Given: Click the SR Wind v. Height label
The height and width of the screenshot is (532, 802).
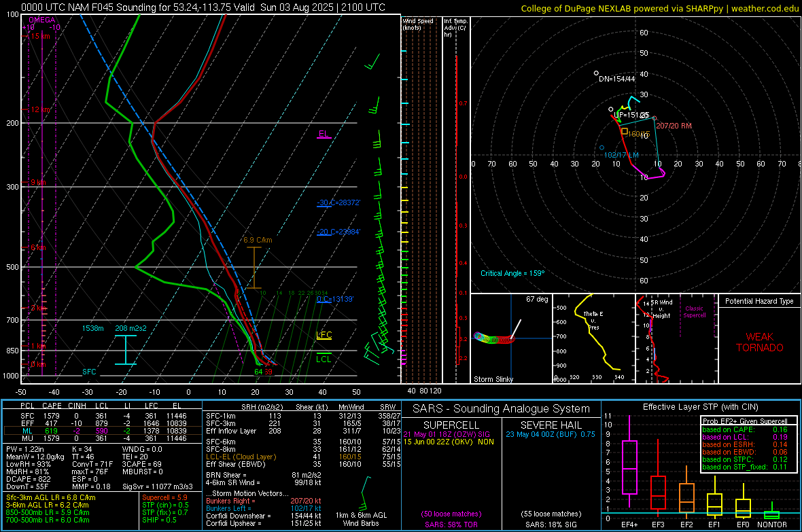Looking at the screenshot, I should (x=661, y=309).
